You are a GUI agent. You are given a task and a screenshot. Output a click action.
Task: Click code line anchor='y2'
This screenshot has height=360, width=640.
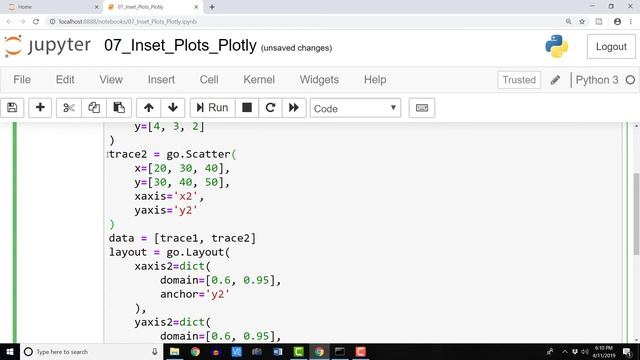pyautogui.click(x=195, y=294)
